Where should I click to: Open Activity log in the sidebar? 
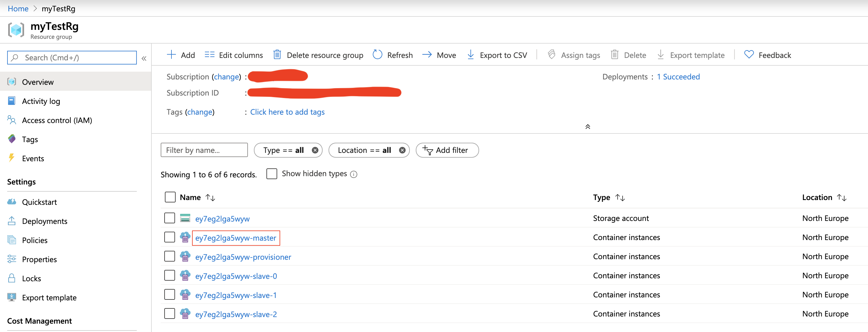tap(41, 101)
